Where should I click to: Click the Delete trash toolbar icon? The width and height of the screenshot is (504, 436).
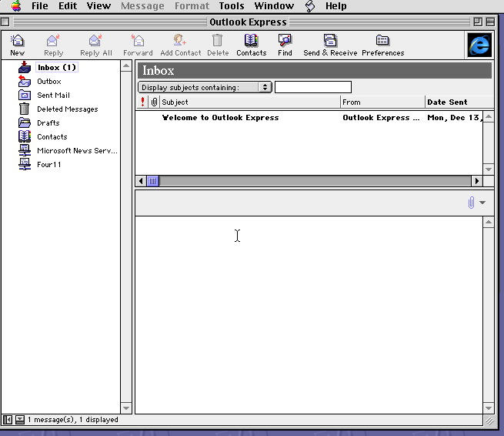click(x=218, y=41)
